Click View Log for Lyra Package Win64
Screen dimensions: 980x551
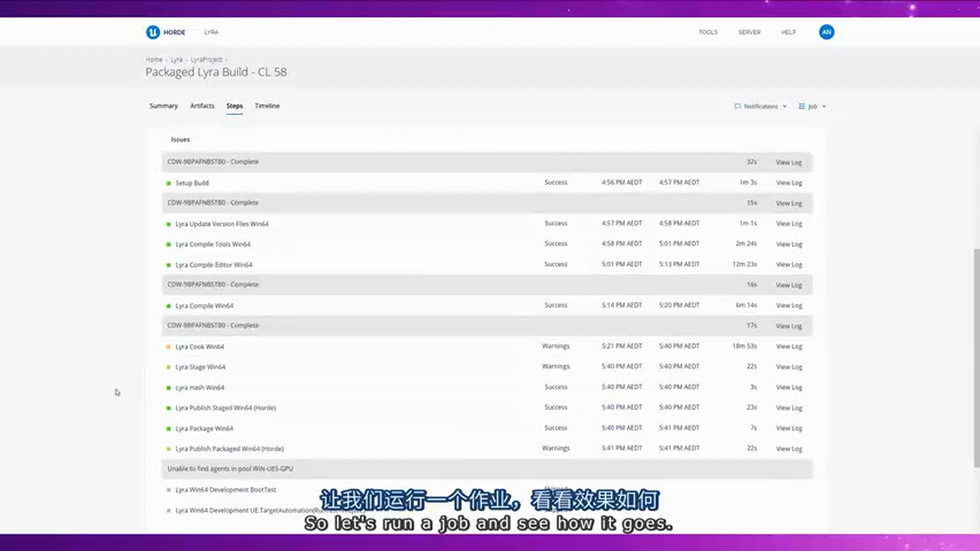point(789,429)
